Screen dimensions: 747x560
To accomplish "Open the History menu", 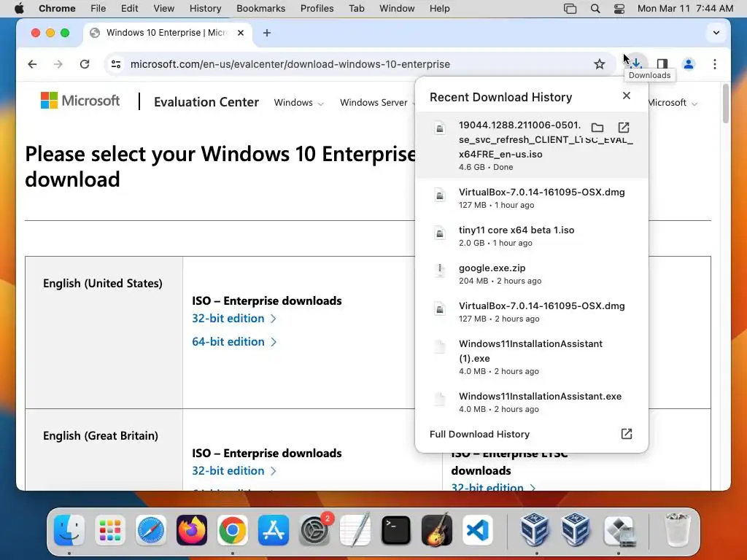I will coord(205,8).
